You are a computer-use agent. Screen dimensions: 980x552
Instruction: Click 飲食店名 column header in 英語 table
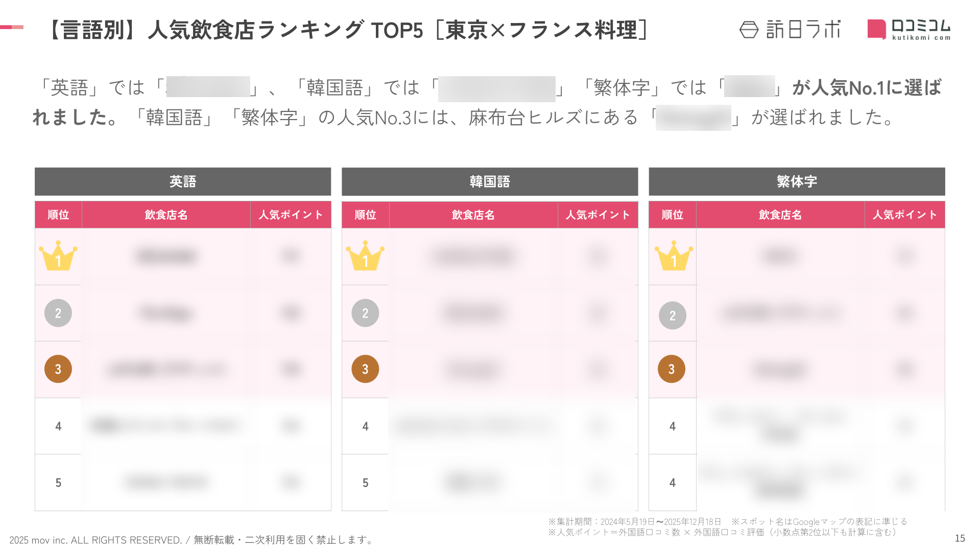[166, 215]
